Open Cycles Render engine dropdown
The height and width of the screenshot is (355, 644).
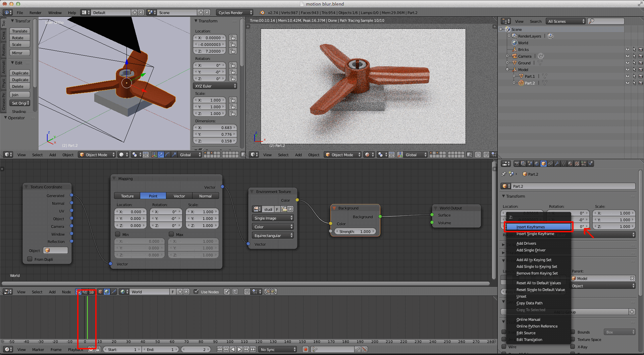[234, 12]
